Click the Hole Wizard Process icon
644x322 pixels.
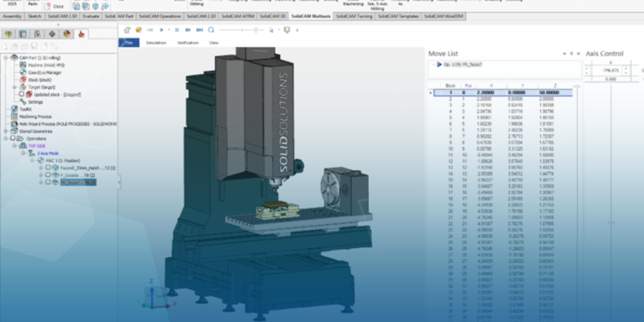(x=14, y=123)
